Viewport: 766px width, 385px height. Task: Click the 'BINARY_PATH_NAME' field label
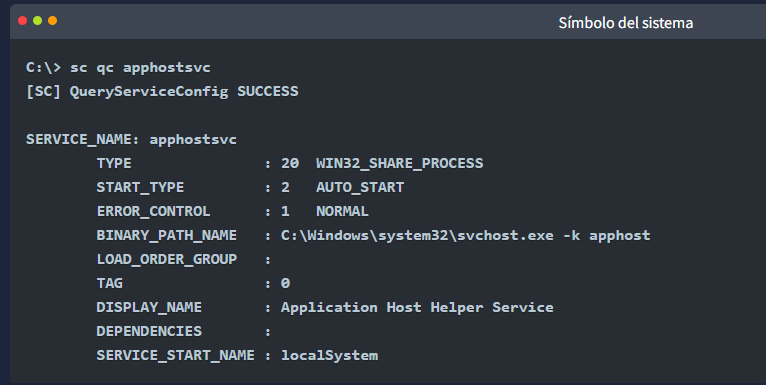tap(167, 235)
